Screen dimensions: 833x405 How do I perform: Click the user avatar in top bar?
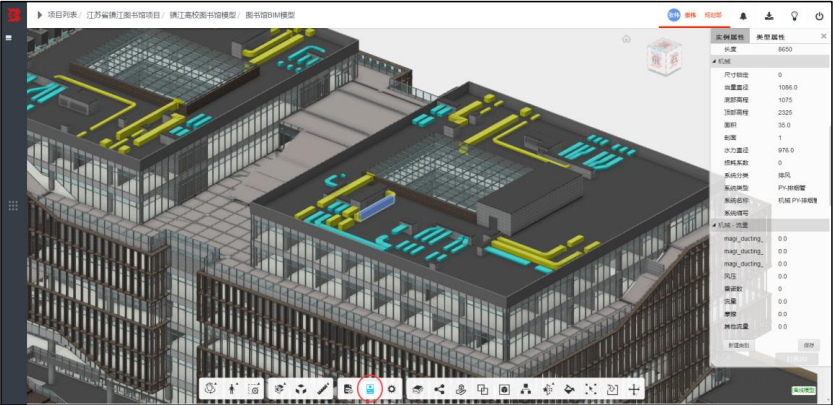pos(674,15)
